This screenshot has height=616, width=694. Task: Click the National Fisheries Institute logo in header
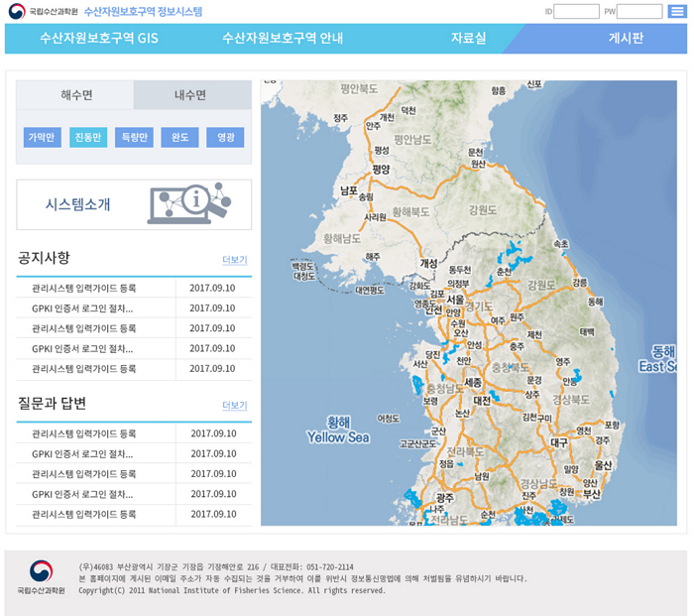(44, 12)
